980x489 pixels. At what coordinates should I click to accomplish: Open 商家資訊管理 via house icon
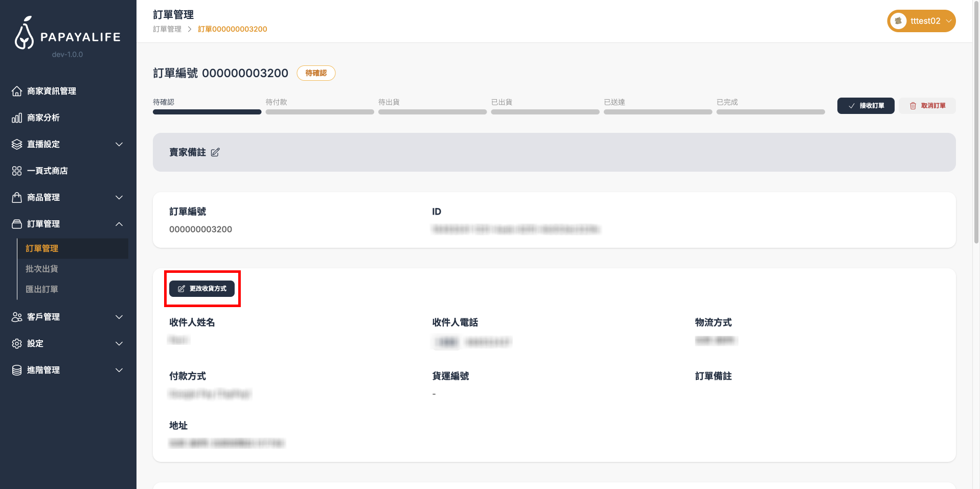point(17,91)
